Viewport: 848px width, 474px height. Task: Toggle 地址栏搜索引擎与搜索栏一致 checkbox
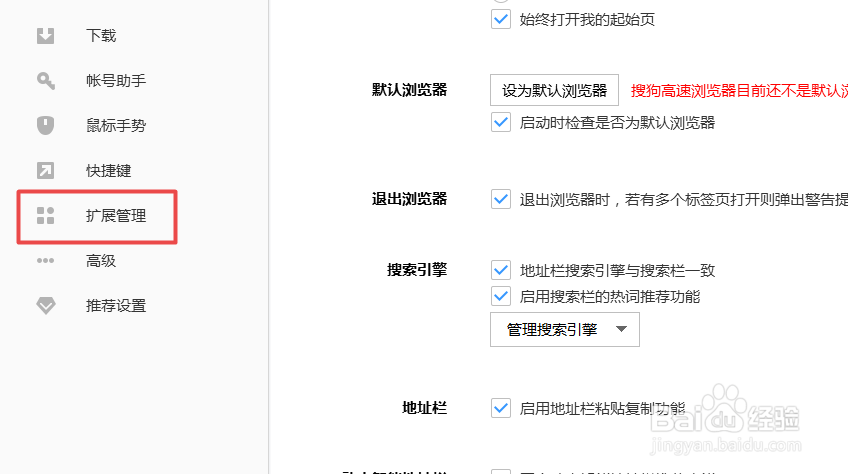click(501, 270)
